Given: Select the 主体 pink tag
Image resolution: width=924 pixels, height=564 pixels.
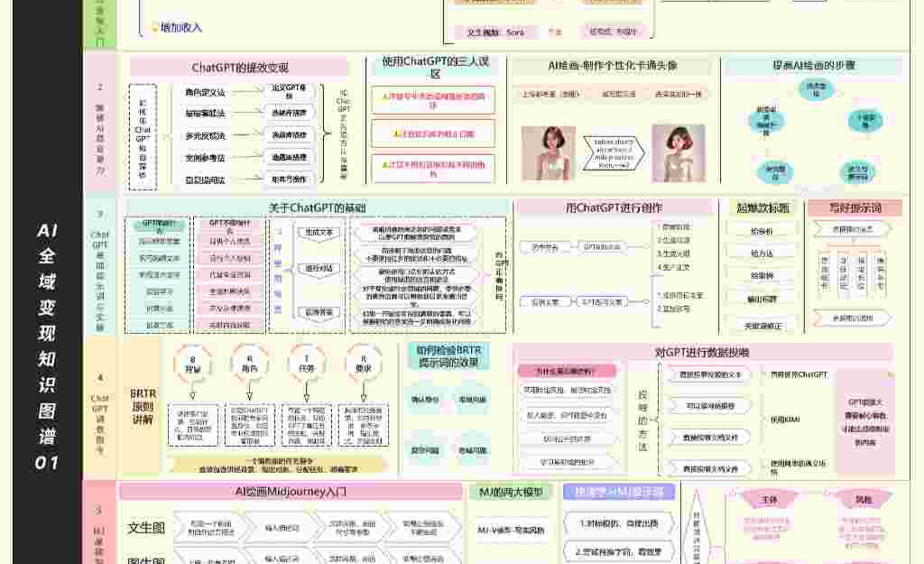Looking at the screenshot, I should 769,500.
